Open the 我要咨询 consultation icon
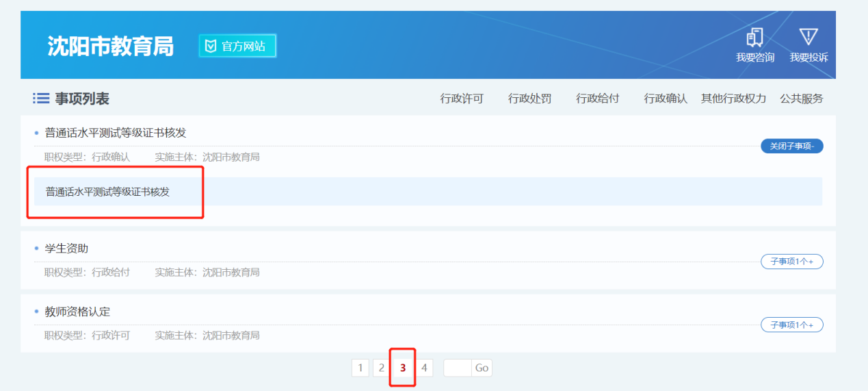This screenshot has height=391, width=868. [755, 37]
